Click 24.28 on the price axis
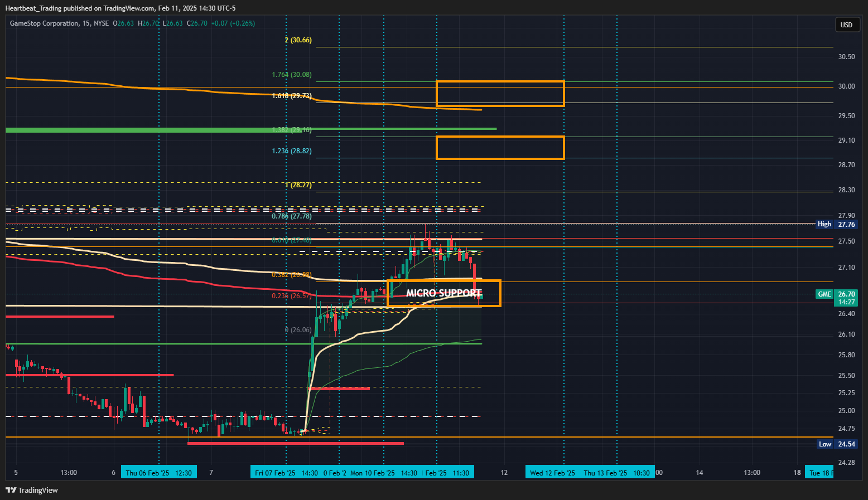The height and width of the screenshot is (500, 868). (846, 463)
